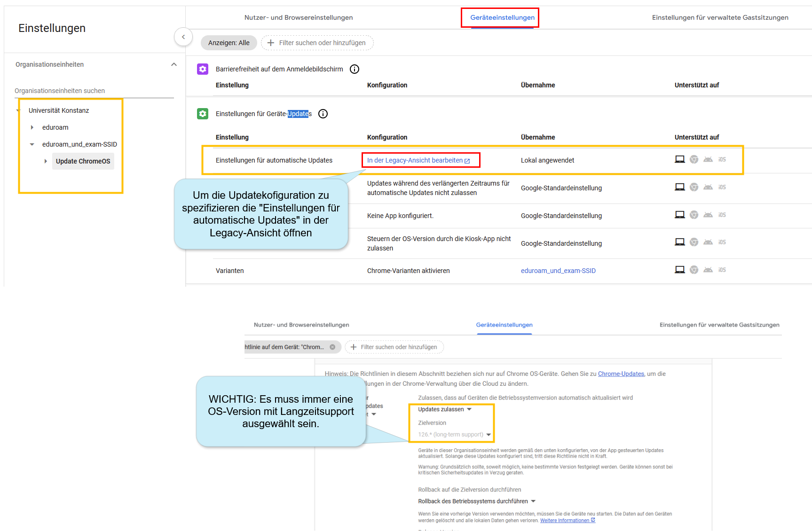
Task: Select the lower Geräteeinstellungen tab
Action: pyautogui.click(x=504, y=325)
